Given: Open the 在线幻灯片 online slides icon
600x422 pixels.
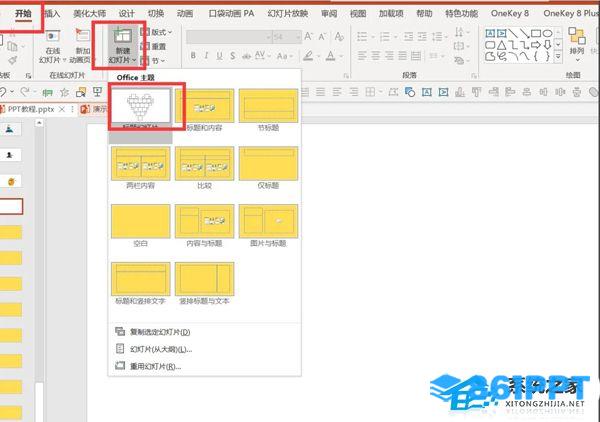Looking at the screenshot, I should click(53, 37).
